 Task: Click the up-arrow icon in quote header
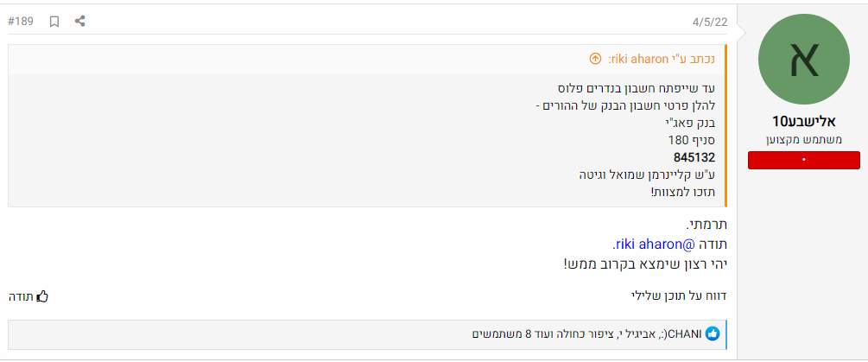(595, 59)
